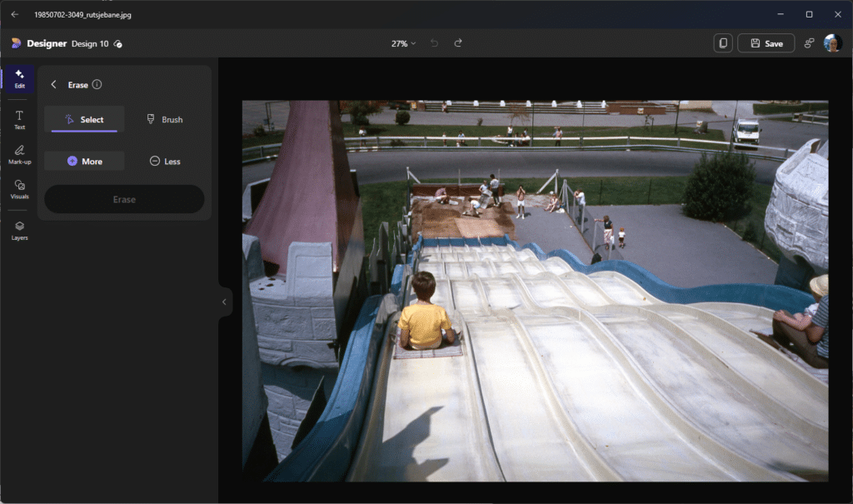This screenshot has height=504, width=853.
Task: Switch to More selection mode
Action: pos(84,161)
